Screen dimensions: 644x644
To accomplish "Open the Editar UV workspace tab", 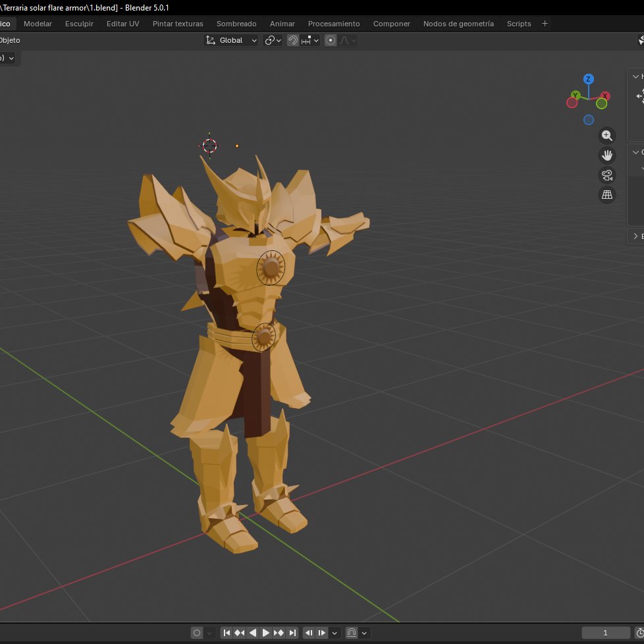I will pos(122,24).
